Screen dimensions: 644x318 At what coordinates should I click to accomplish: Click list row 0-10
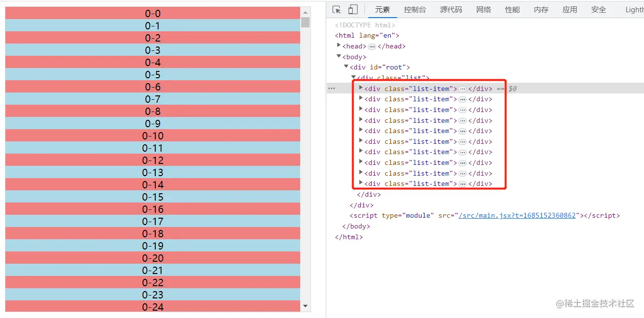153,136
